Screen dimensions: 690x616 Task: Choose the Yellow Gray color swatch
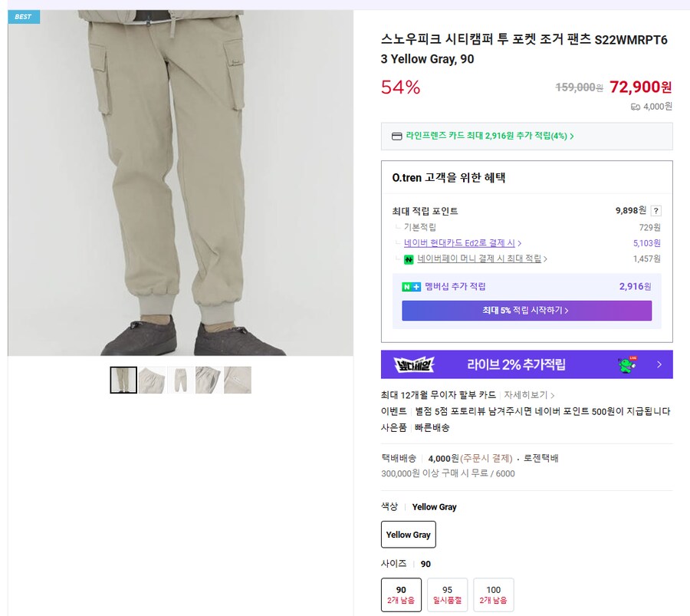(408, 535)
